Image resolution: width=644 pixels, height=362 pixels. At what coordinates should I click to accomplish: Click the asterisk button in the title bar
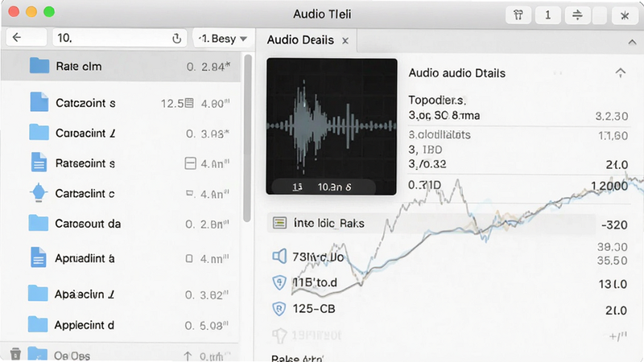625,15
